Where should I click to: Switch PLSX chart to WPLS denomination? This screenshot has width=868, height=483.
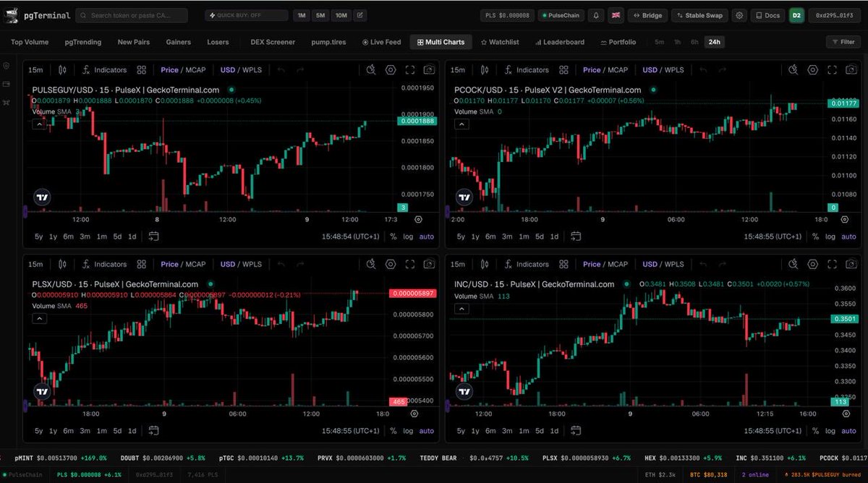252,264
